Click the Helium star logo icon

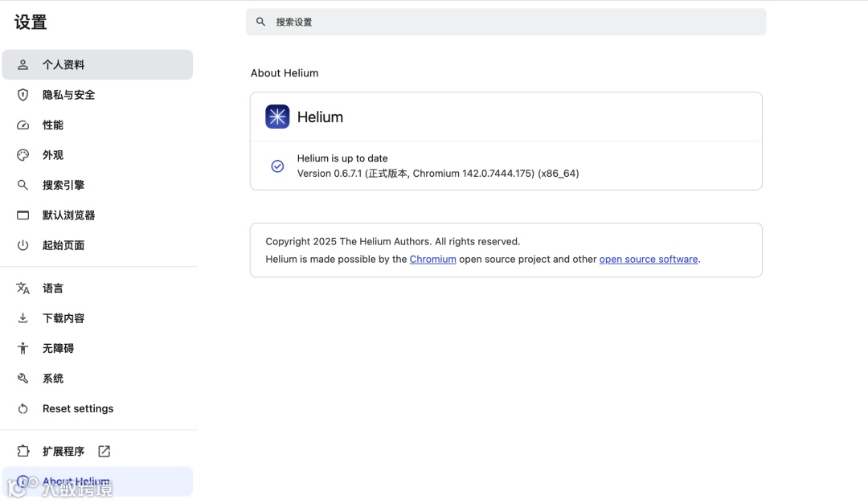point(277,117)
